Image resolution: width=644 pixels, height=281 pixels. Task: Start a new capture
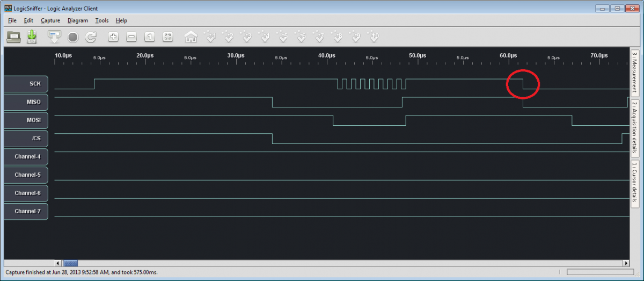click(55, 37)
